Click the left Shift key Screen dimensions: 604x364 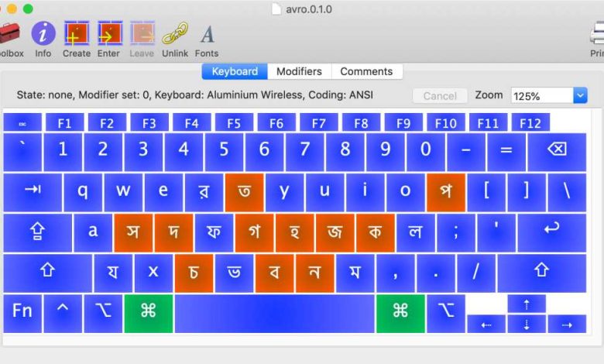click(48, 273)
